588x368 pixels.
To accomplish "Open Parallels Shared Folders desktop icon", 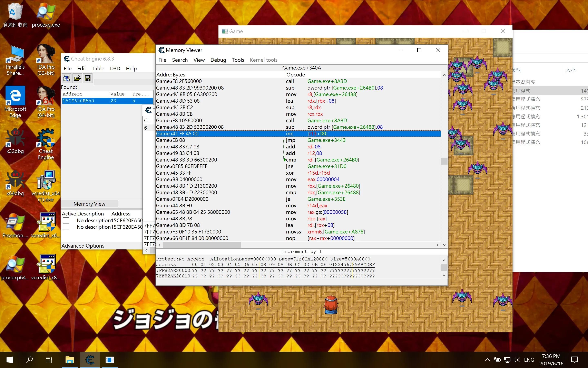I will click(15, 60).
